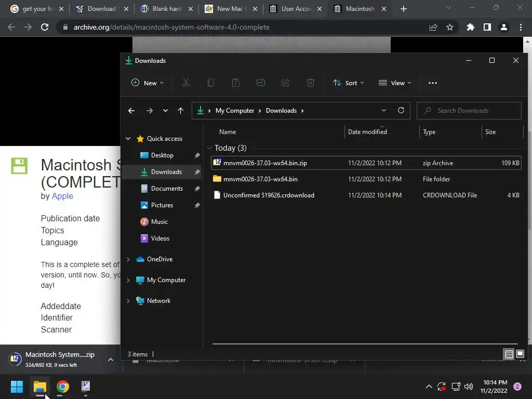Expand address bar history dropdown
The image size is (532, 399).
tap(384, 110)
